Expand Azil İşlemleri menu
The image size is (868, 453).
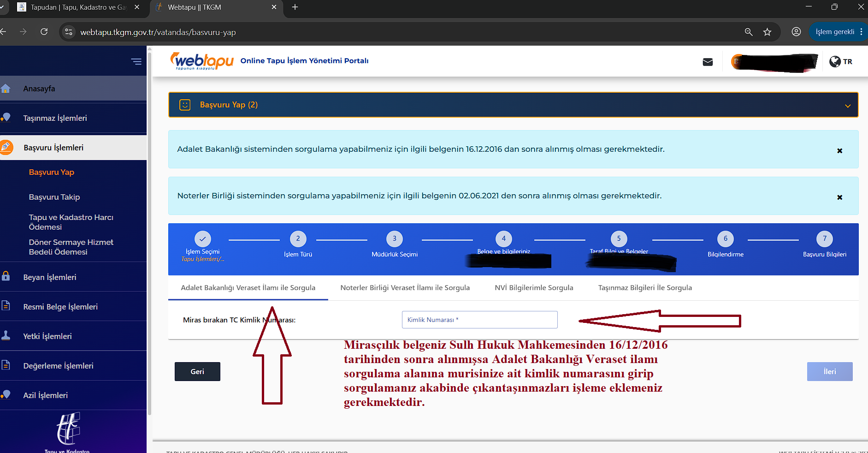(x=73, y=395)
